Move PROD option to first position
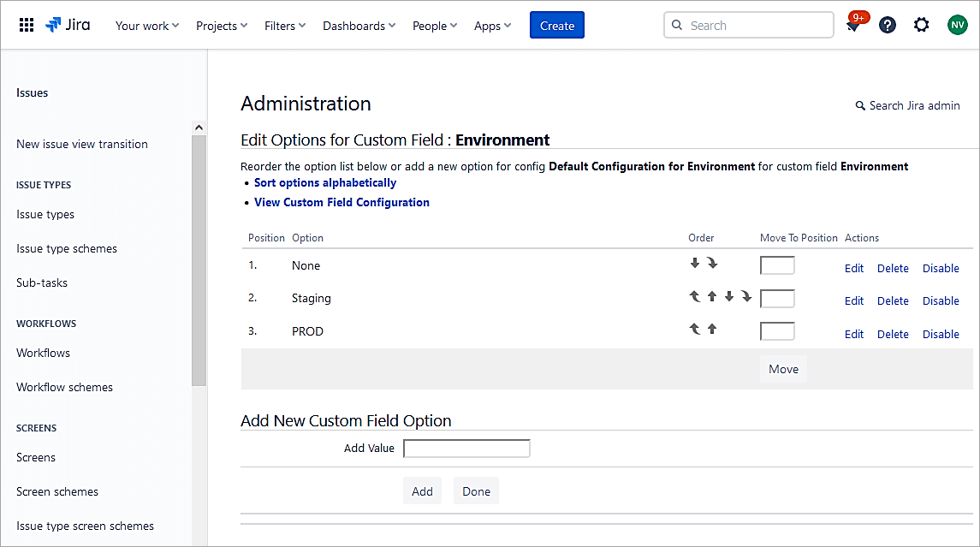Image resolution: width=980 pixels, height=547 pixels. (x=695, y=329)
